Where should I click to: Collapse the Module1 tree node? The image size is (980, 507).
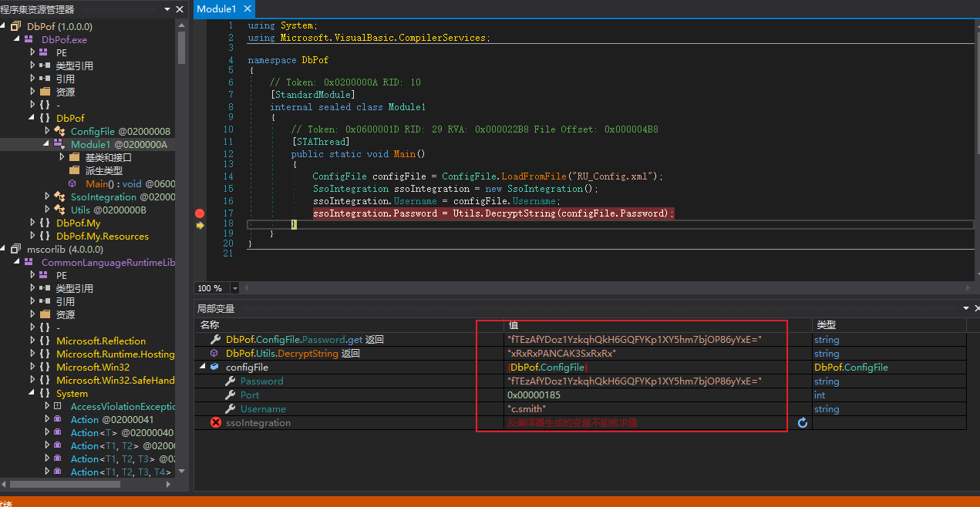click(47, 144)
